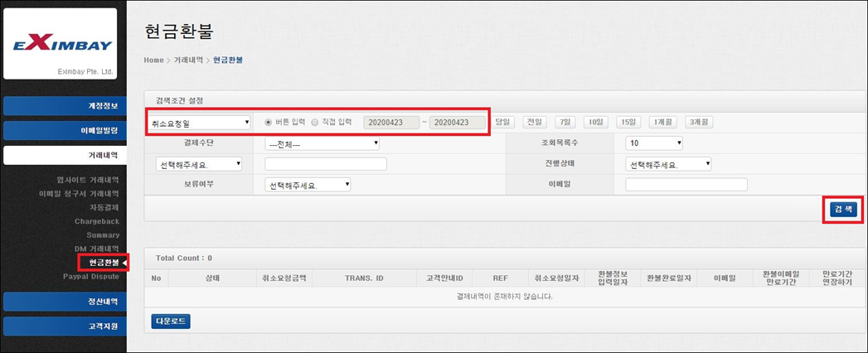Viewport: 868px width, 353px height.
Task: Set date range to 3개월
Action: tap(699, 123)
